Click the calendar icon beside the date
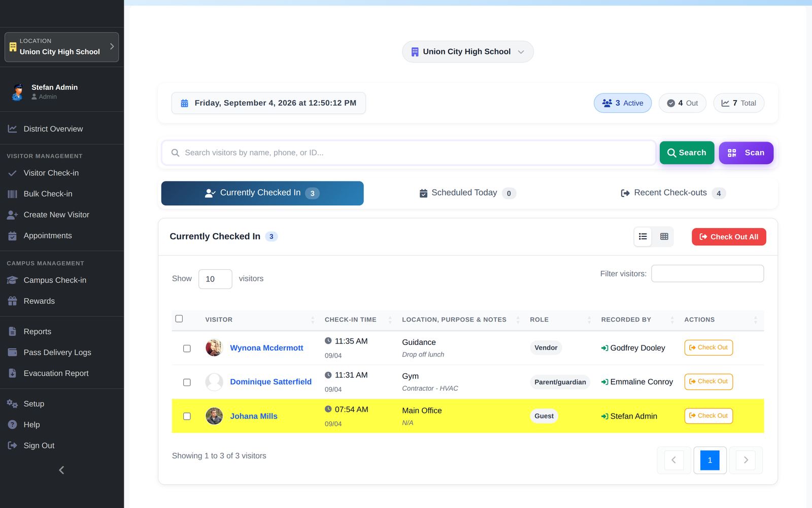The image size is (812, 508). tap(185, 103)
